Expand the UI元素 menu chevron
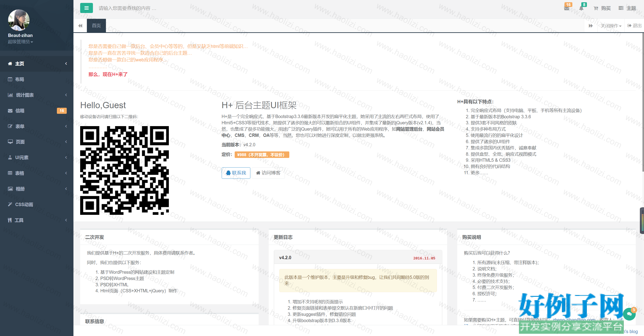644x336 pixels. pos(66,157)
